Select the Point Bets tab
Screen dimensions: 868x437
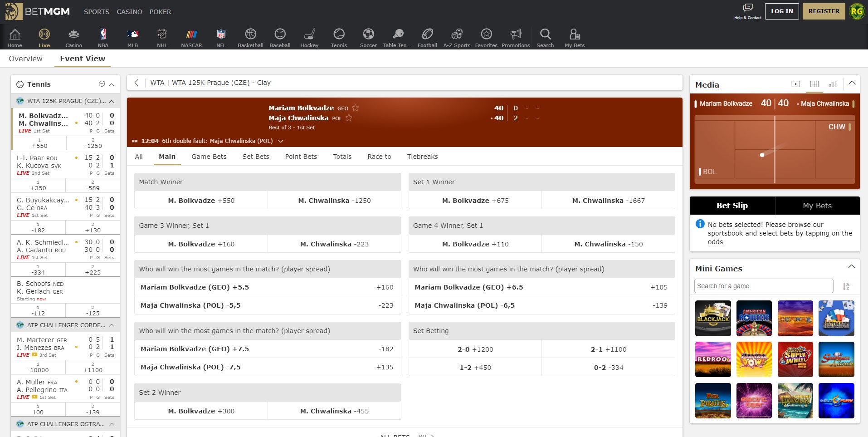coord(301,157)
